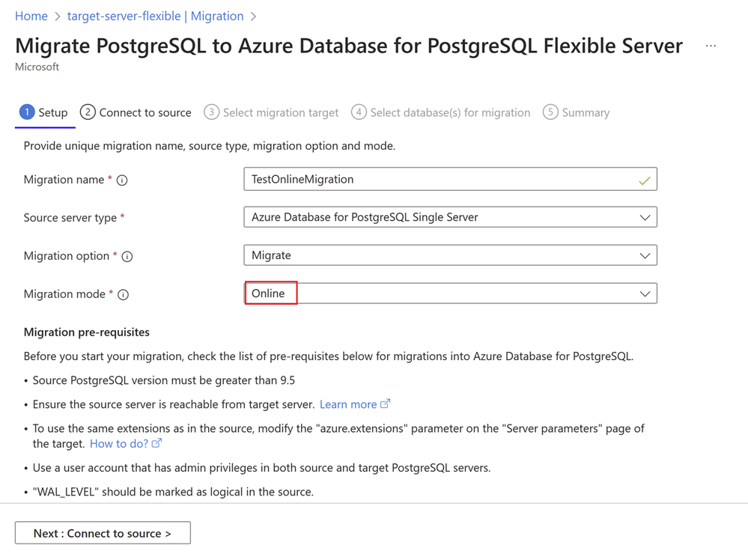Image resolution: width=748 pixels, height=560 pixels.
Task: Click the Microsoft publisher label
Action: (37, 67)
